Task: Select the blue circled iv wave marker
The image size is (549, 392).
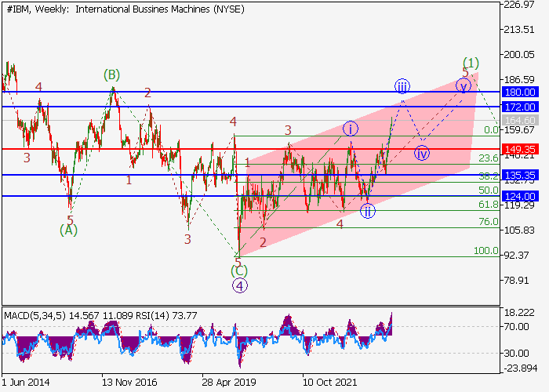Action: [422, 154]
